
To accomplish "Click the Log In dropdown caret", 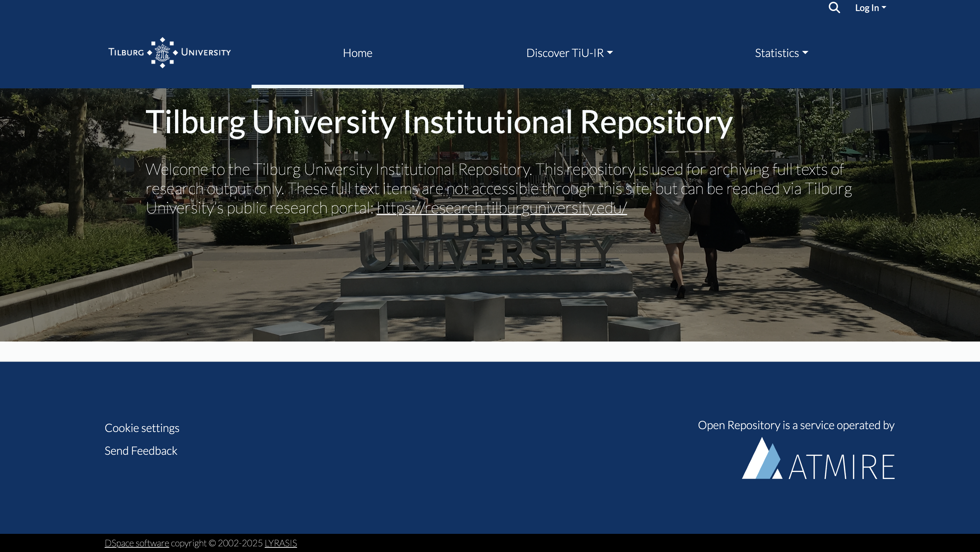I will (884, 7).
